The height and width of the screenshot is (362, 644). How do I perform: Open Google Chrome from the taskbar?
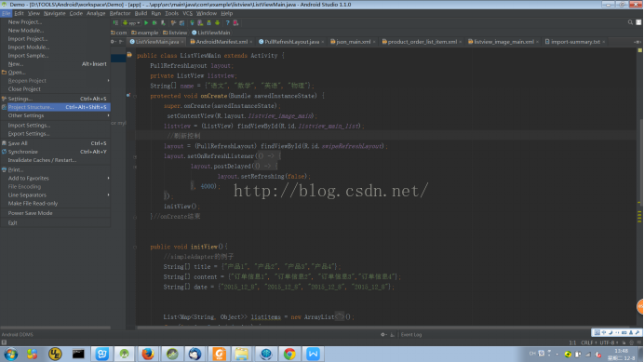point(289,354)
